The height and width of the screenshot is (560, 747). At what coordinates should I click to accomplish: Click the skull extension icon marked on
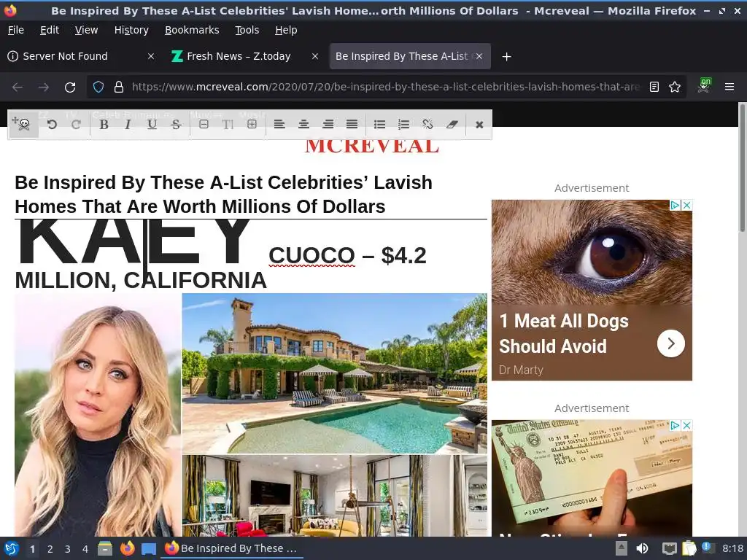(704, 86)
